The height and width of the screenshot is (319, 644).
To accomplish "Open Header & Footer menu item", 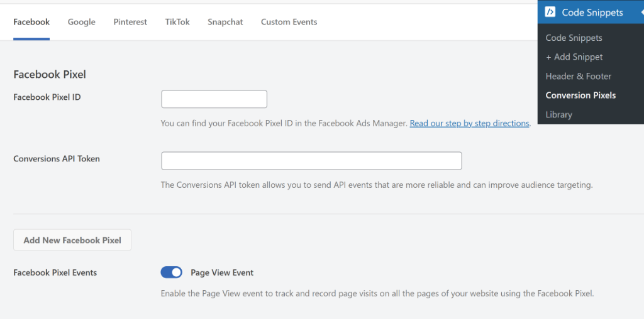I will point(579,76).
